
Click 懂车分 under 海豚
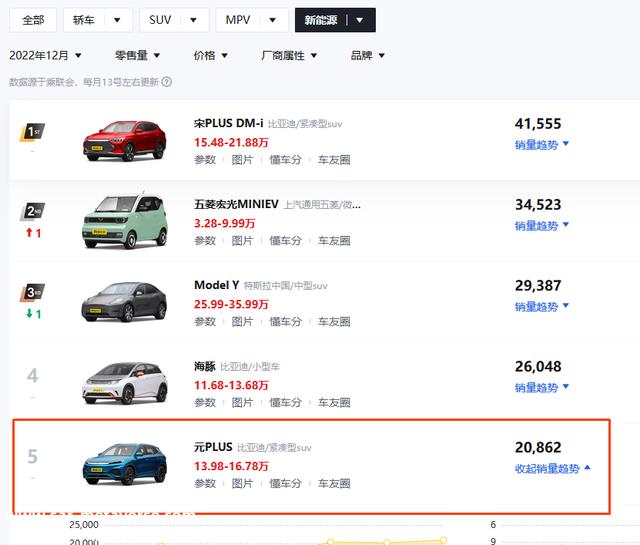286,403
